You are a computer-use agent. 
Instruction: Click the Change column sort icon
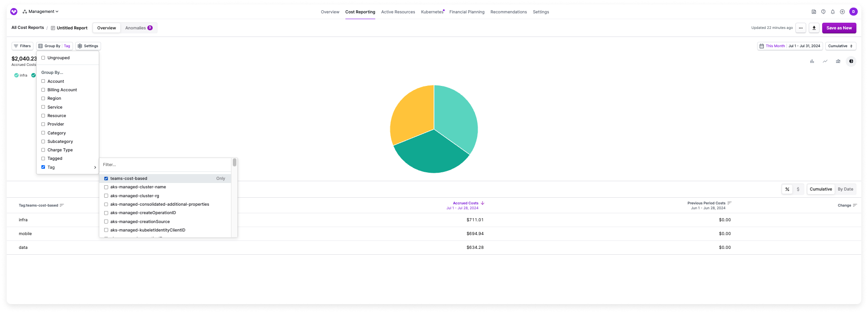click(855, 205)
